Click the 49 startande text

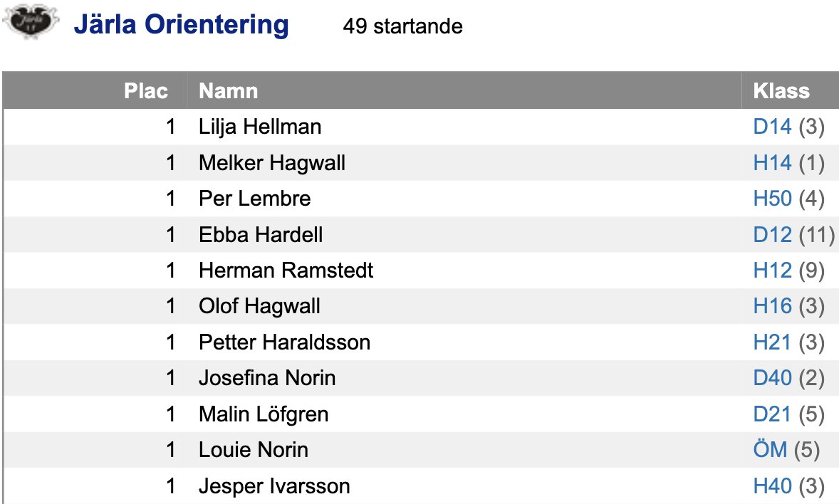coord(403,26)
